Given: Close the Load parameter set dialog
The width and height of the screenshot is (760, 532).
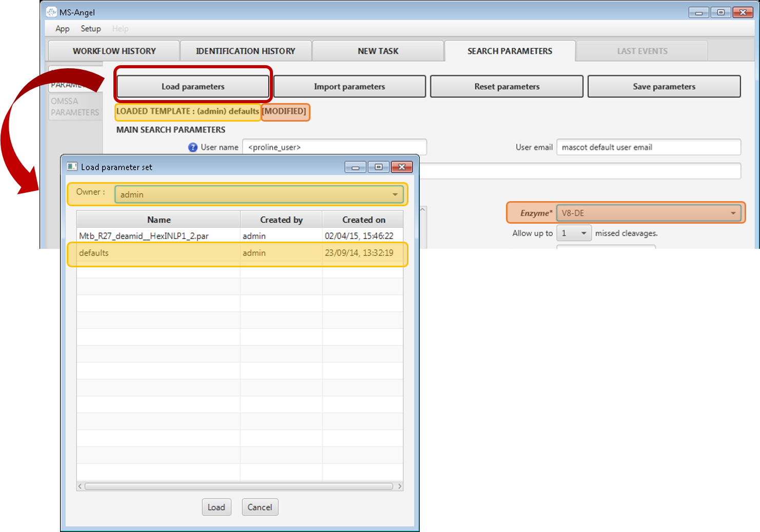Looking at the screenshot, I should (x=402, y=167).
